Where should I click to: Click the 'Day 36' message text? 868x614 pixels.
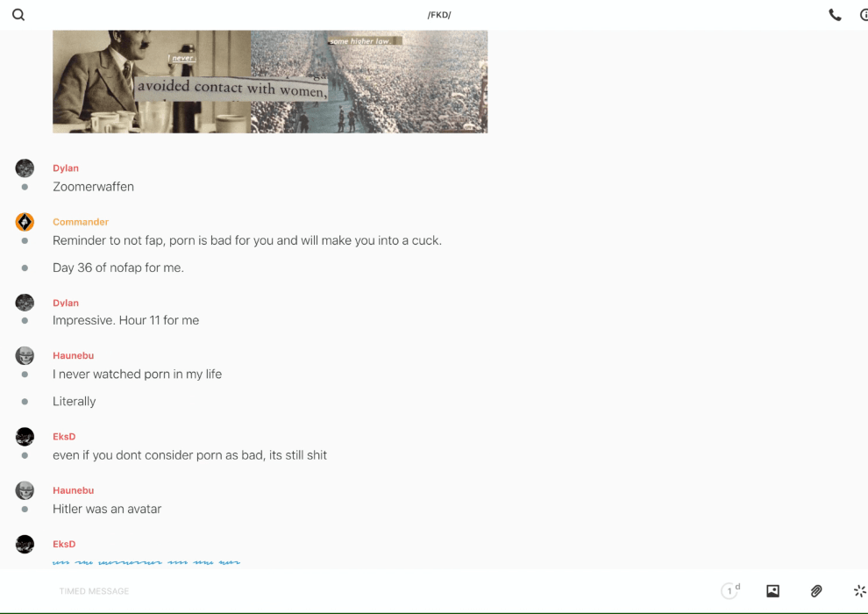click(118, 268)
